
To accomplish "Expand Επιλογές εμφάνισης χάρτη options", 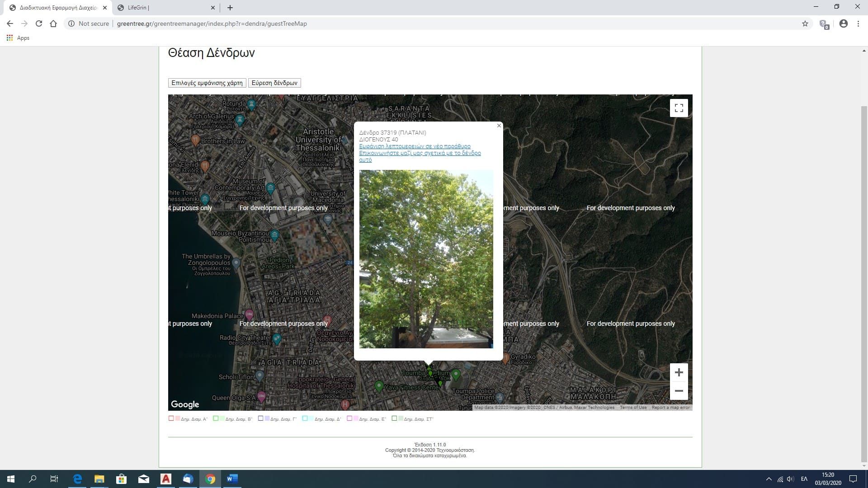I will [207, 83].
